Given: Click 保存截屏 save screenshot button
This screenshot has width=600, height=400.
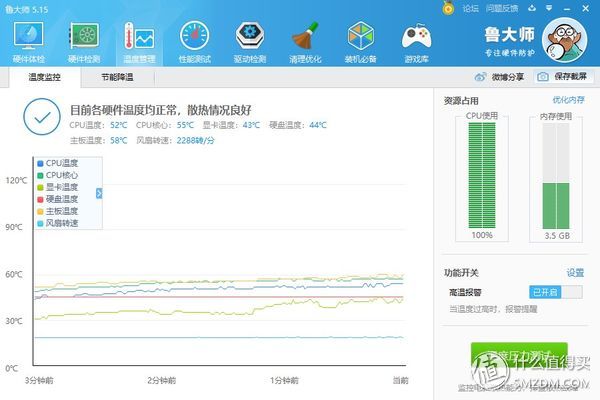Looking at the screenshot, I should (x=564, y=77).
